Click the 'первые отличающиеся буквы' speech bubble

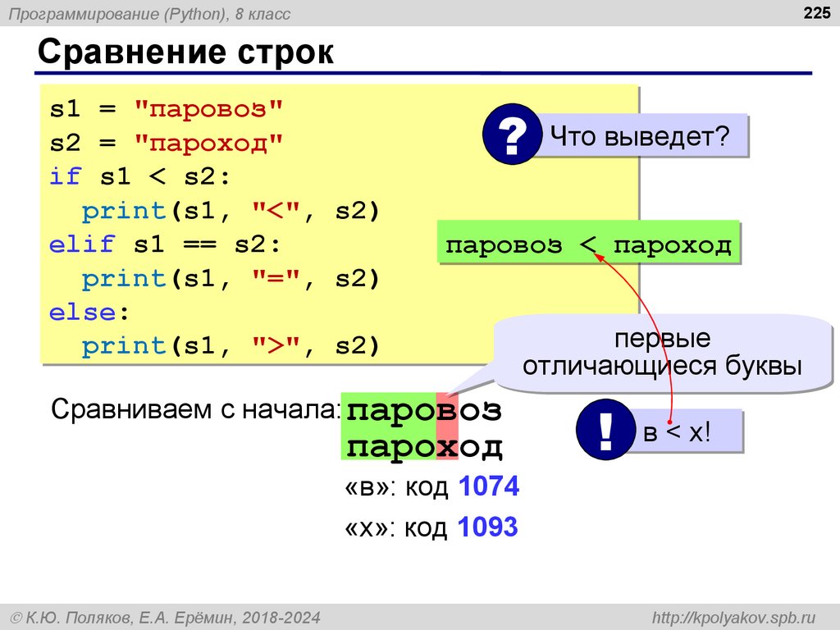click(x=662, y=353)
